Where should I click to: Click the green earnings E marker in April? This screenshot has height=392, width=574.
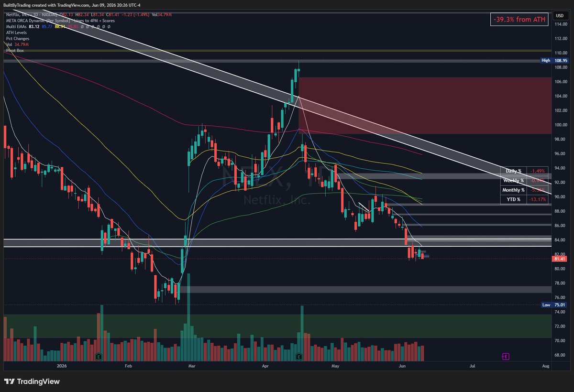[x=299, y=357]
